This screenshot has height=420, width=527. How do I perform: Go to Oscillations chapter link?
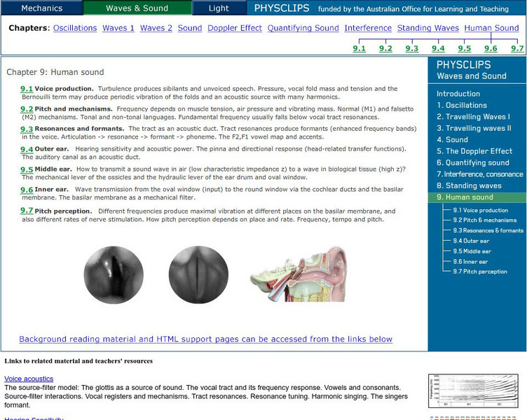coord(75,28)
